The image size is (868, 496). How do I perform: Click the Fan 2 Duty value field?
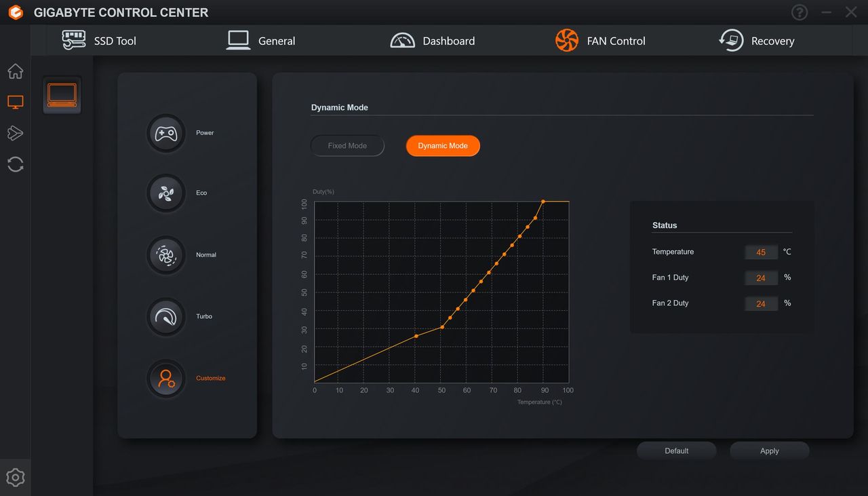point(761,304)
